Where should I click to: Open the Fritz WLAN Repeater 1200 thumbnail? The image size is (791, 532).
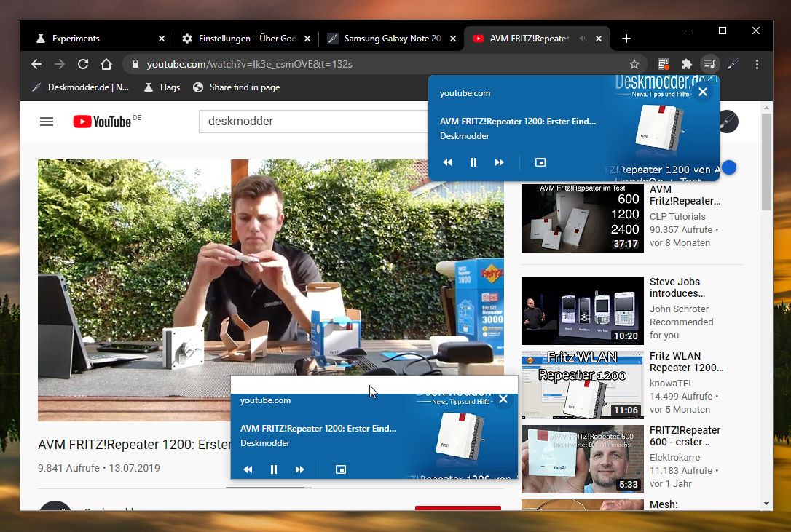(x=583, y=385)
